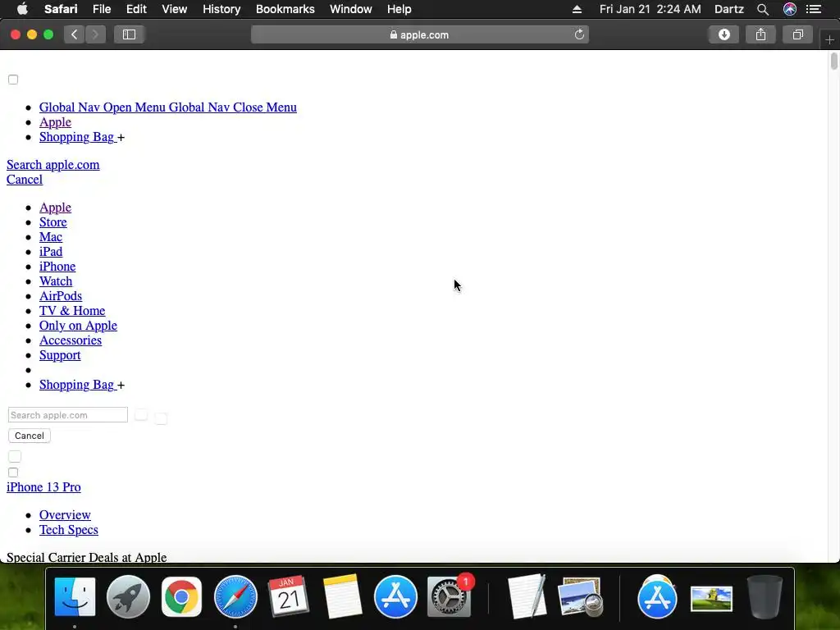Viewport: 840px width, 630px height.
Task: Open the Edit menu
Action: 137,9
